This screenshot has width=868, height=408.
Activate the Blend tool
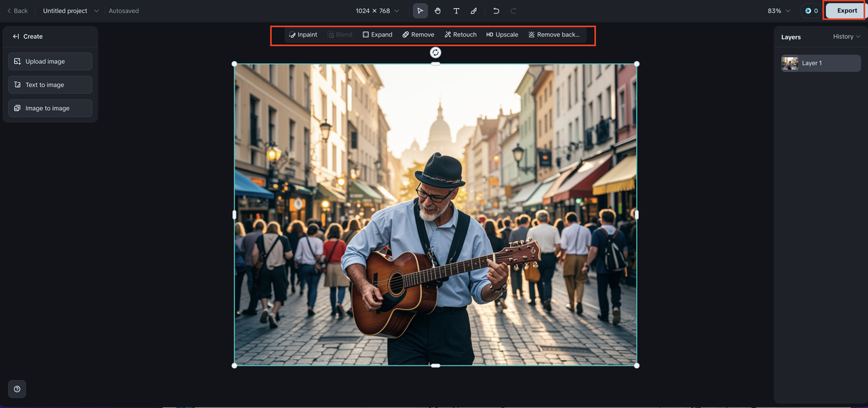tap(340, 35)
